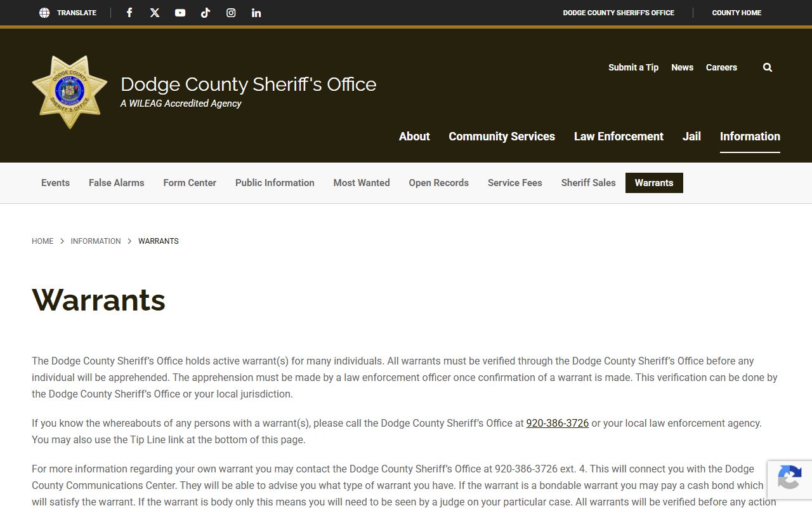This screenshot has width=812, height=508.
Task: Open the Careers link
Action: 721,67
